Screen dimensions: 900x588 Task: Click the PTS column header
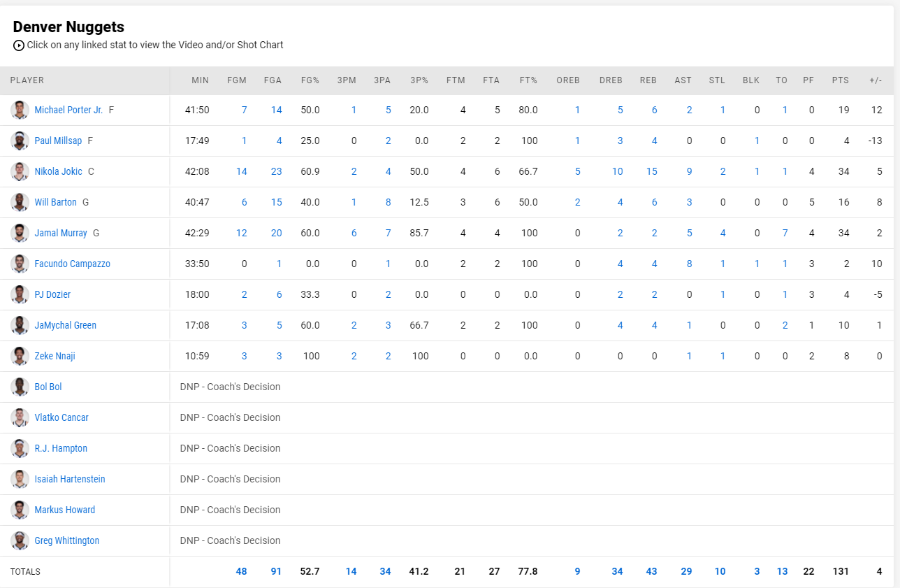tap(840, 80)
